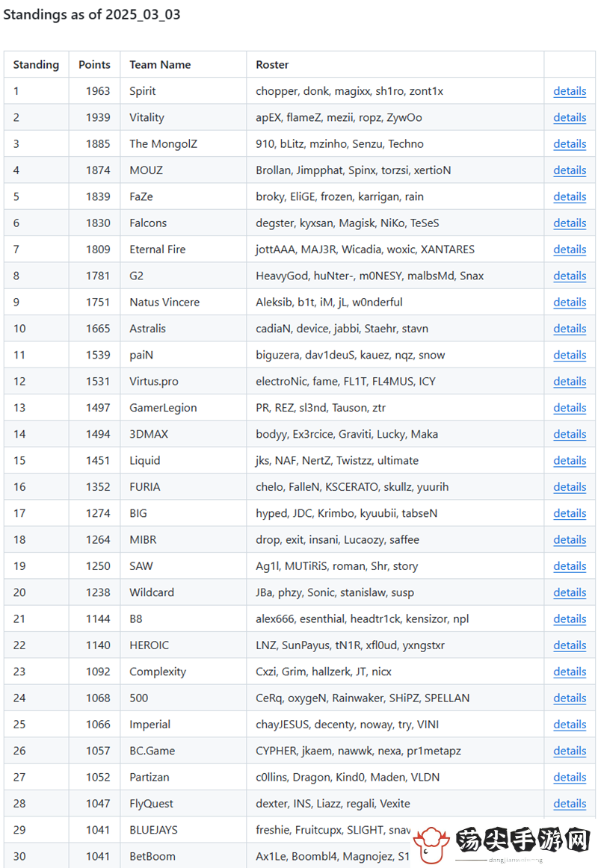Open the Wildcard details link
The height and width of the screenshot is (868, 598).
tap(570, 592)
